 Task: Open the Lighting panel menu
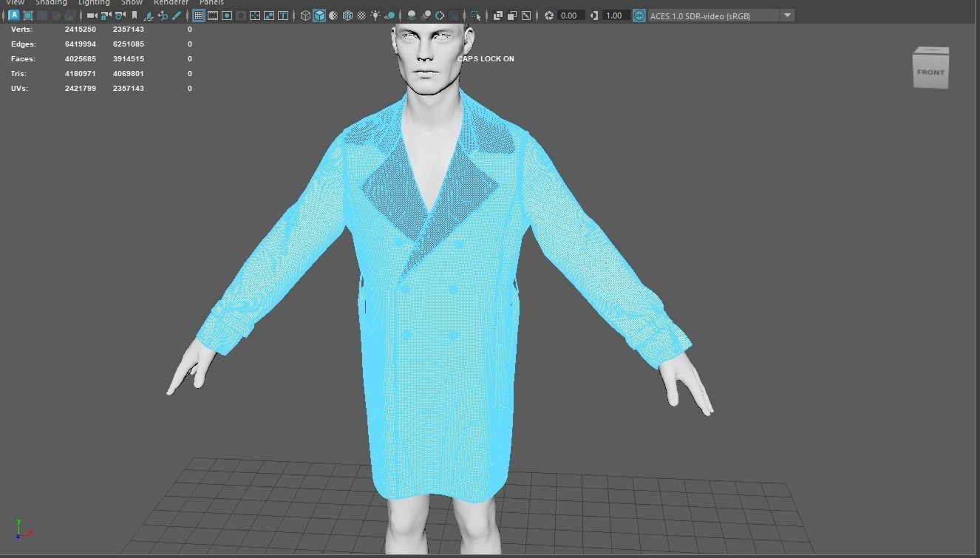coord(94,3)
